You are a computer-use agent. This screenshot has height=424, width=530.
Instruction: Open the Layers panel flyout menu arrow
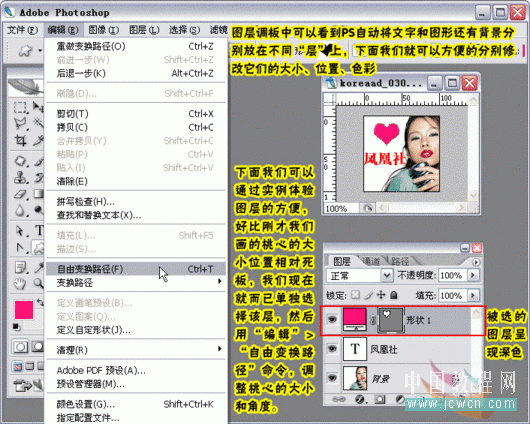pos(476,262)
